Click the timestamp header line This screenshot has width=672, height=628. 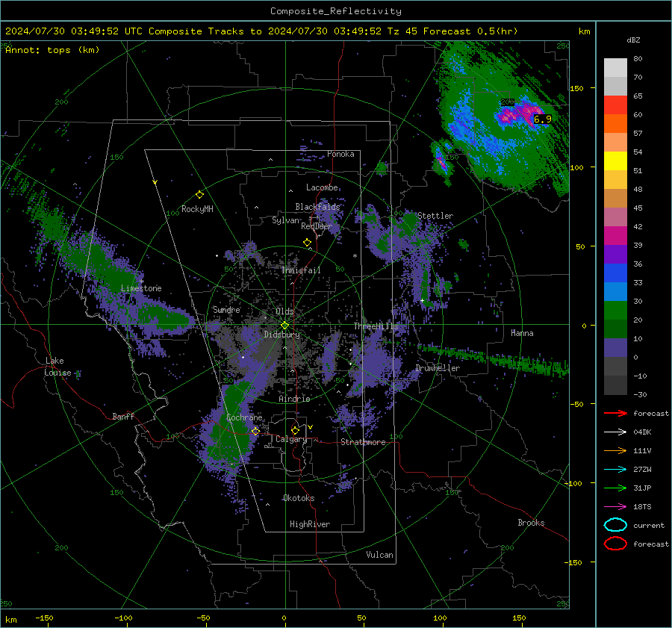point(261,31)
